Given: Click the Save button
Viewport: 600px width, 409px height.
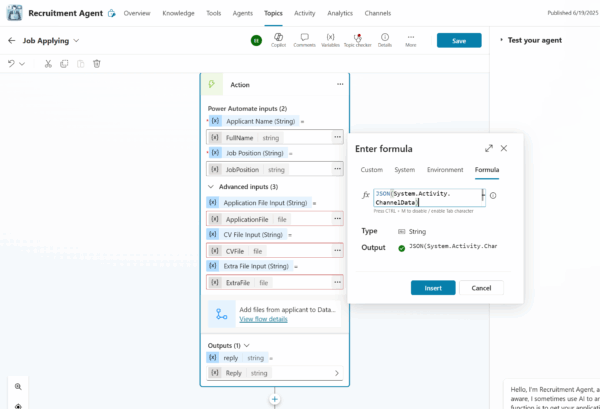Looking at the screenshot, I should point(459,40).
